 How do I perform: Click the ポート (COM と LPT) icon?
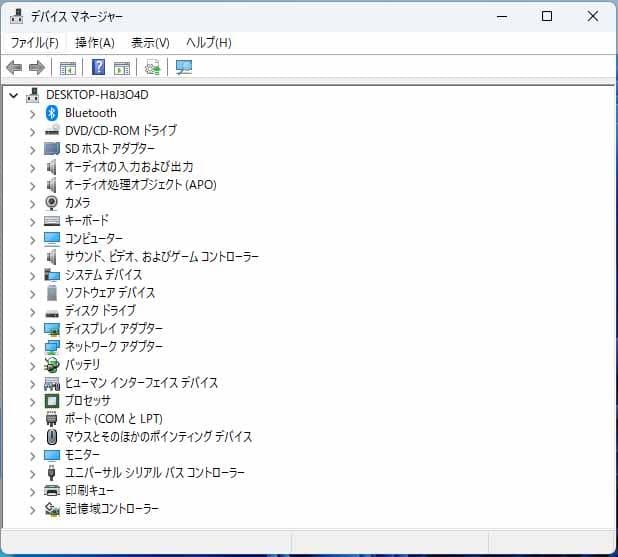52,419
